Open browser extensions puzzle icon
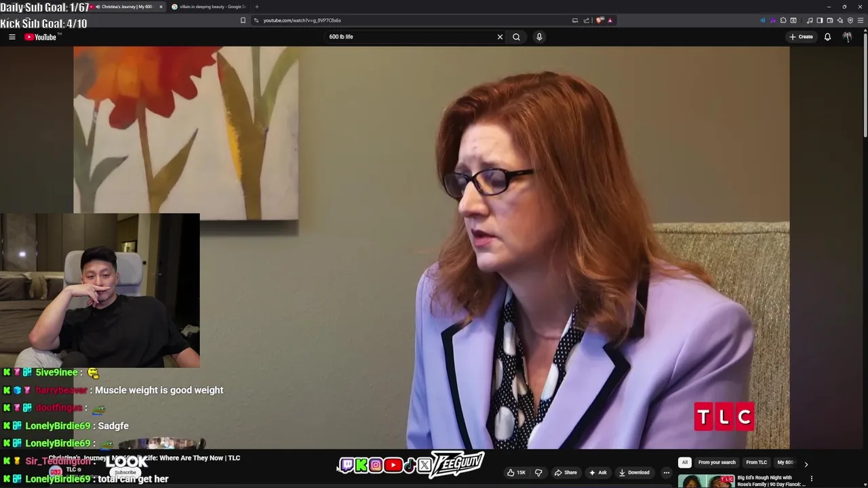The image size is (868, 488). 783,20
